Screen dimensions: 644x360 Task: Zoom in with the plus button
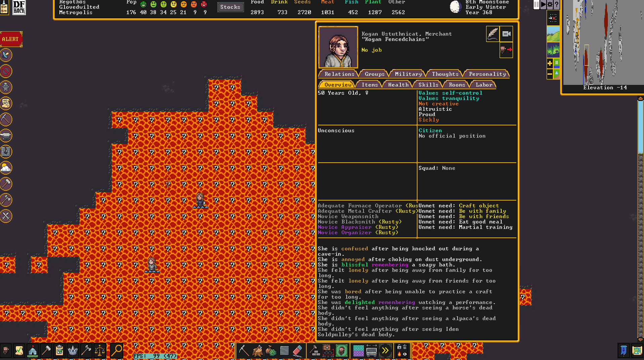550,63
